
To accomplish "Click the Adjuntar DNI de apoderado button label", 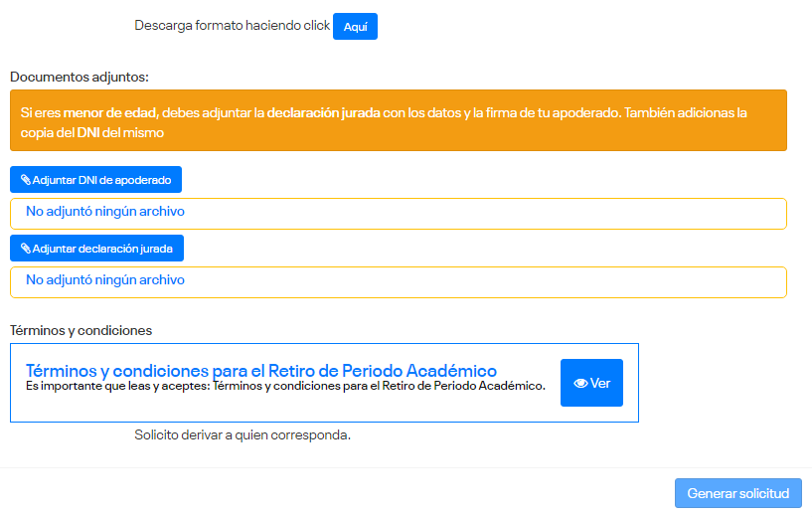I will click(102, 180).
